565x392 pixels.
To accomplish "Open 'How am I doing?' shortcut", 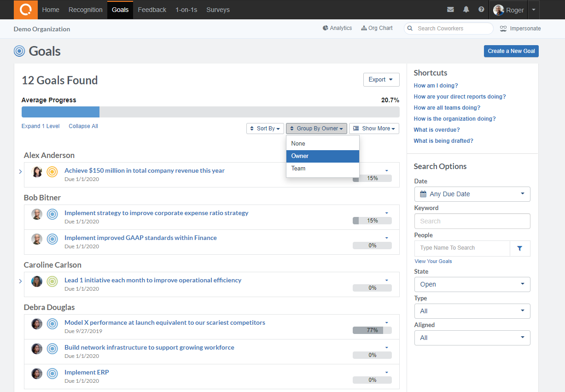I will coord(436,86).
